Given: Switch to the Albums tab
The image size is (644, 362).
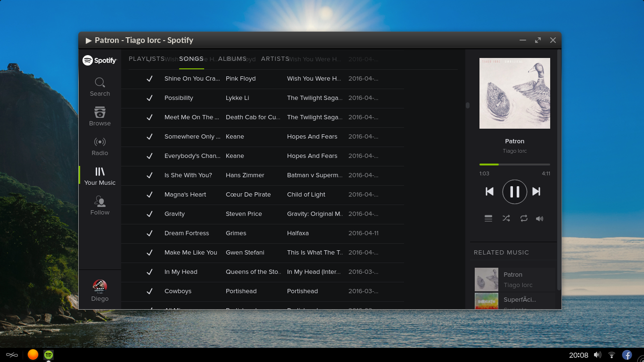Looking at the screenshot, I should coord(232,59).
